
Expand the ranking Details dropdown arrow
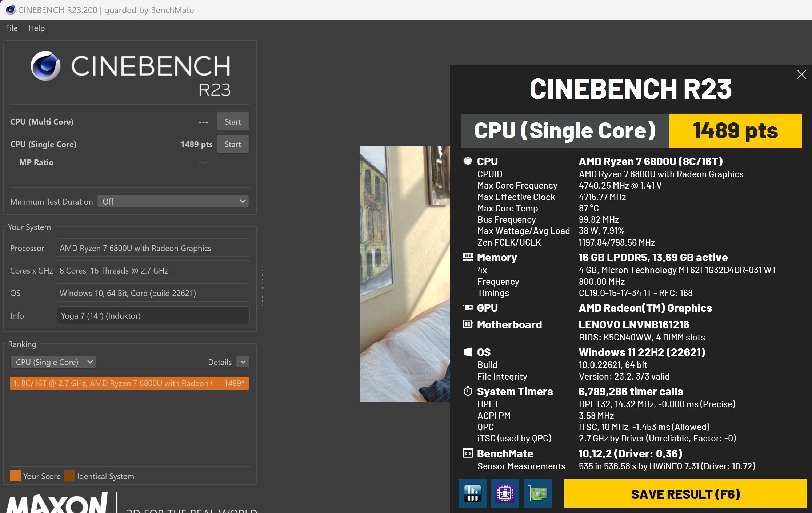[x=243, y=362]
